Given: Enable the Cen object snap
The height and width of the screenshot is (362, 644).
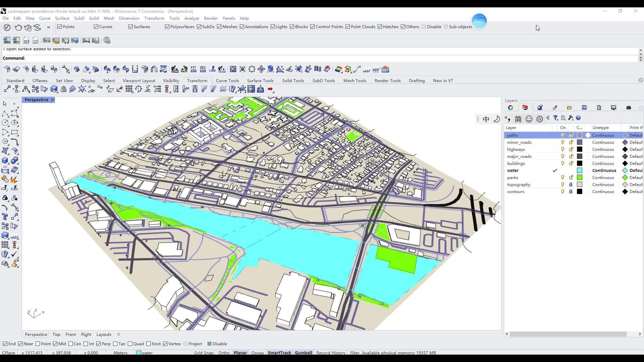Looking at the screenshot, I should [x=71, y=344].
